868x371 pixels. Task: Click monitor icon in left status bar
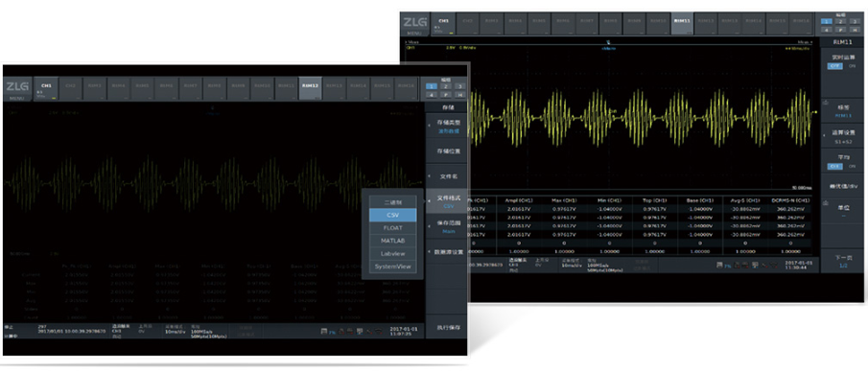[x=360, y=331]
